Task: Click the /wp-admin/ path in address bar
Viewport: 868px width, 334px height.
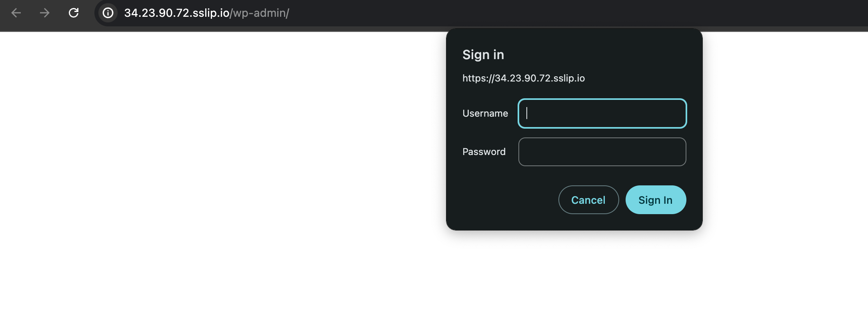Action: (x=260, y=13)
